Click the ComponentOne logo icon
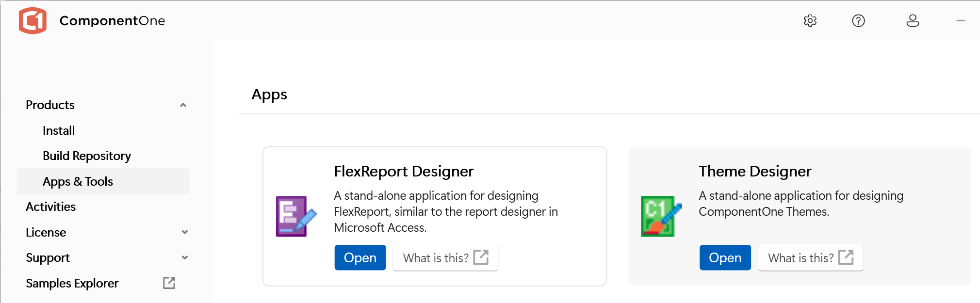The height and width of the screenshot is (303, 980). (33, 21)
